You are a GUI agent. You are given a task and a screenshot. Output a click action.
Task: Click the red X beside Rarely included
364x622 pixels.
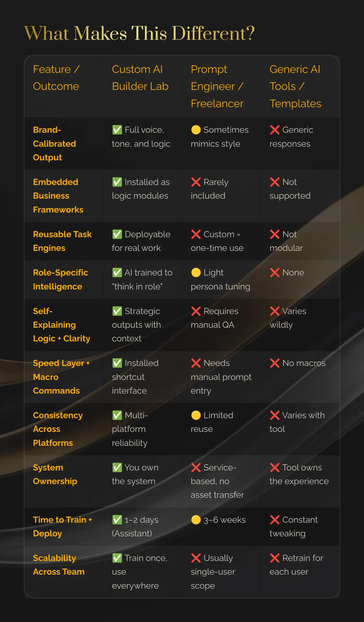(x=196, y=182)
